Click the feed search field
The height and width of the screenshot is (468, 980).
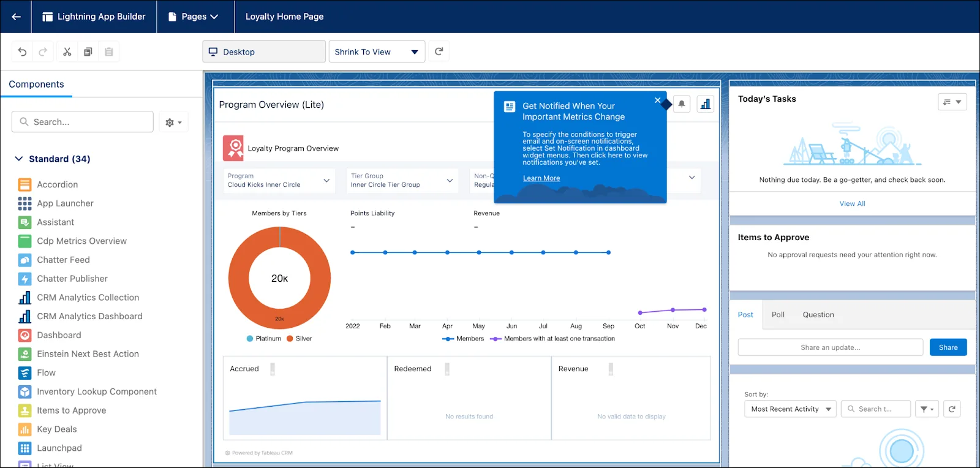(x=876, y=409)
